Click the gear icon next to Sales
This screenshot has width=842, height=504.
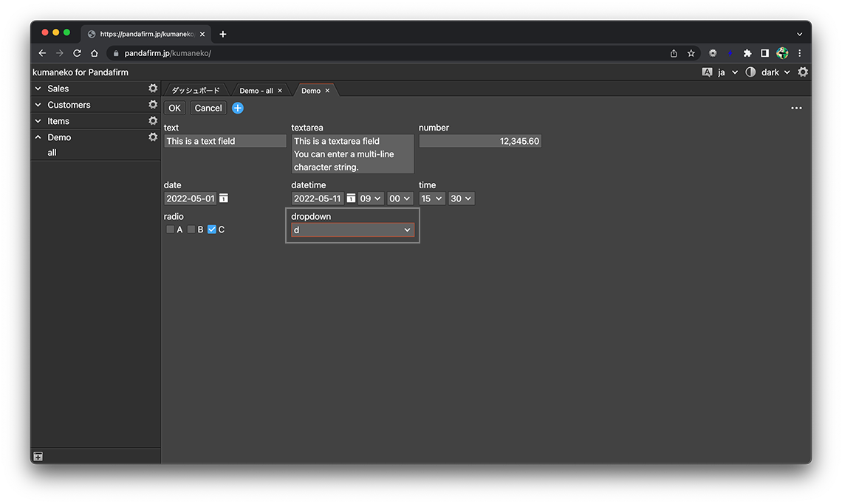[x=153, y=89]
